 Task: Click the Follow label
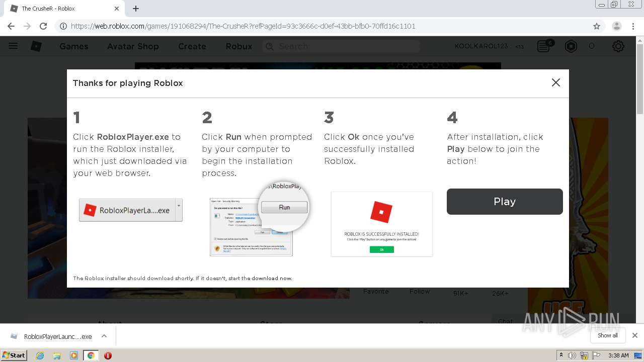tap(420, 292)
